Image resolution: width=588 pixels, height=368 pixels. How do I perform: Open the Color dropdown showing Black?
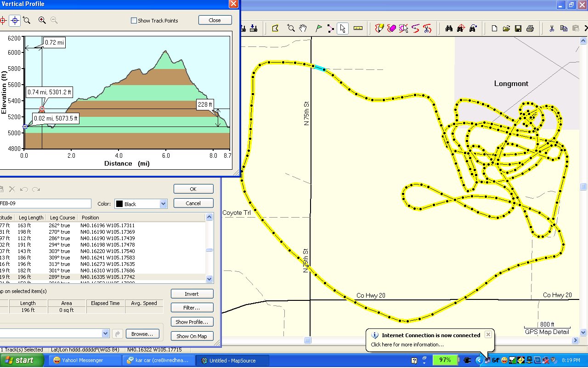[163, 204]
